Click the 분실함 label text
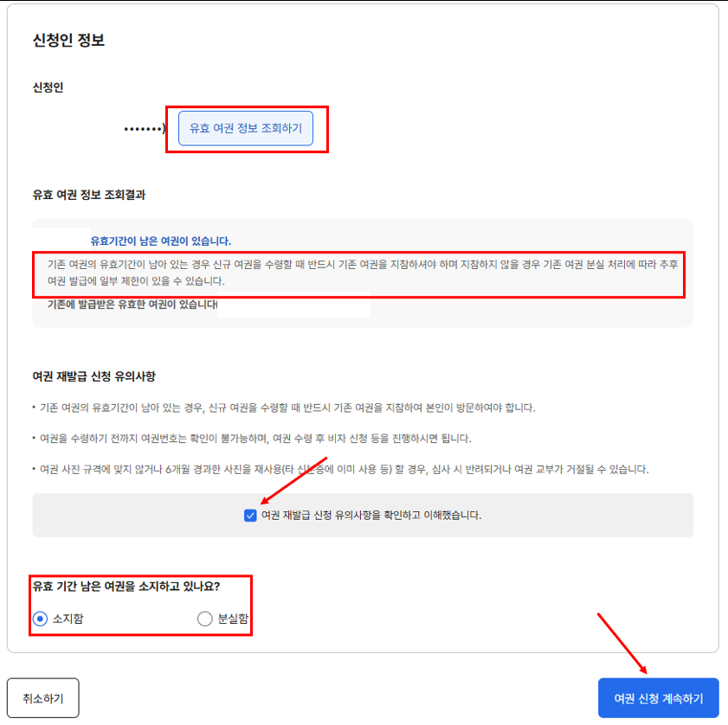 234,619
